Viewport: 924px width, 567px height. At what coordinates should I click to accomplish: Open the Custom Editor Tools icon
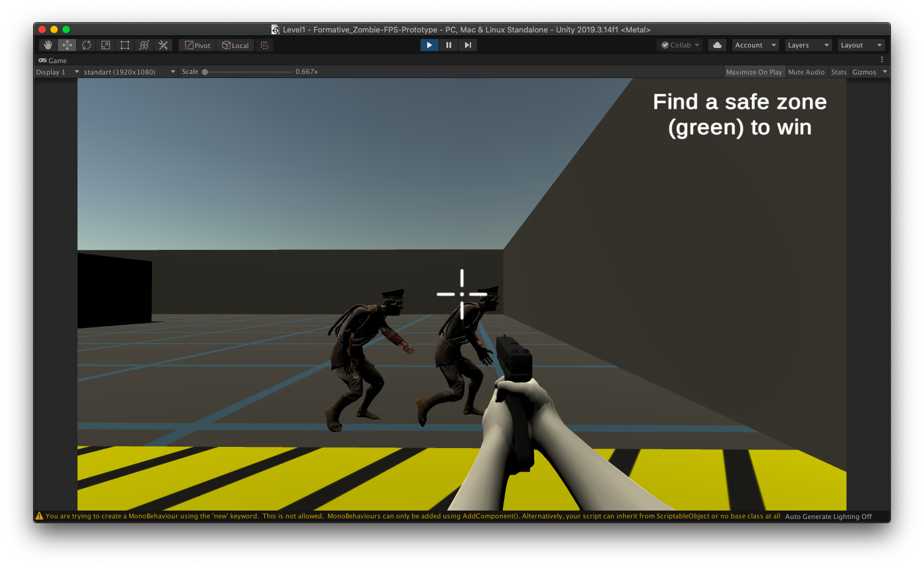[163, 44]
